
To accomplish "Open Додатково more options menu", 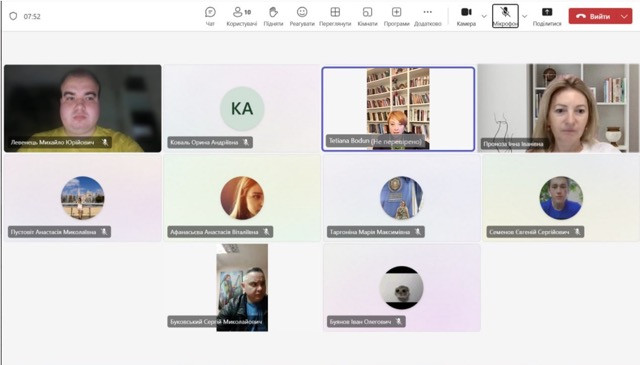I will pyautogui.click(x=428, y=16).
